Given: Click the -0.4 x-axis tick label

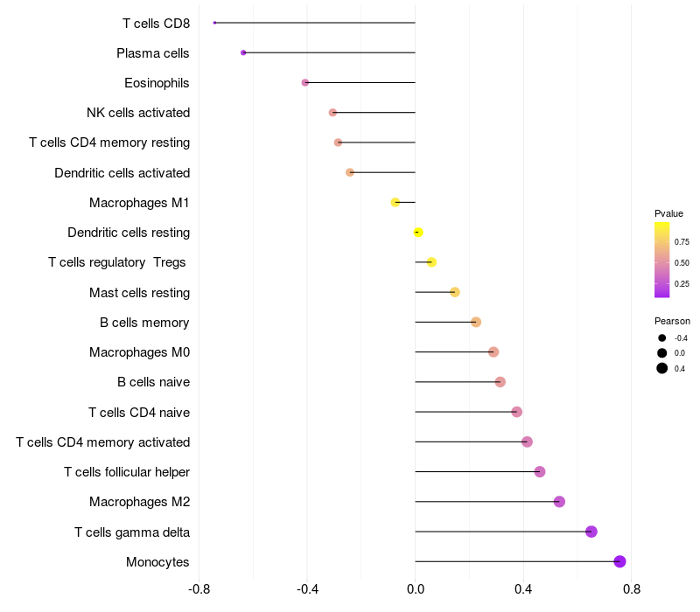Looking at the screenshot, I should point(307,589).
